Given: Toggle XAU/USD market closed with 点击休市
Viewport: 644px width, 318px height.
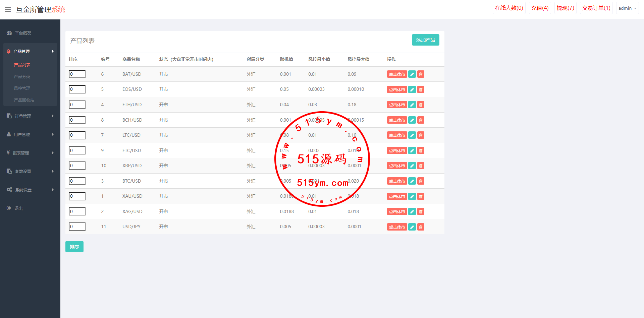Looking at the screenshot, I should 397,196.
